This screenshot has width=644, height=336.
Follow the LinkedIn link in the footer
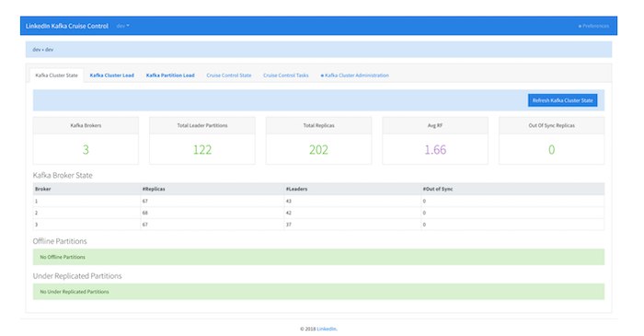coord(327,329)
